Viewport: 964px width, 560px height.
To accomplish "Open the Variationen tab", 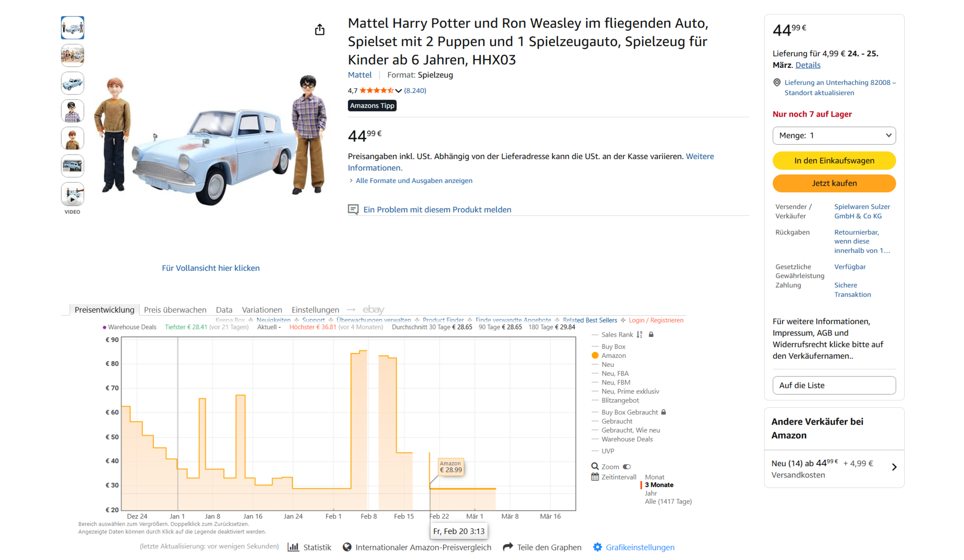I will 262,310.
